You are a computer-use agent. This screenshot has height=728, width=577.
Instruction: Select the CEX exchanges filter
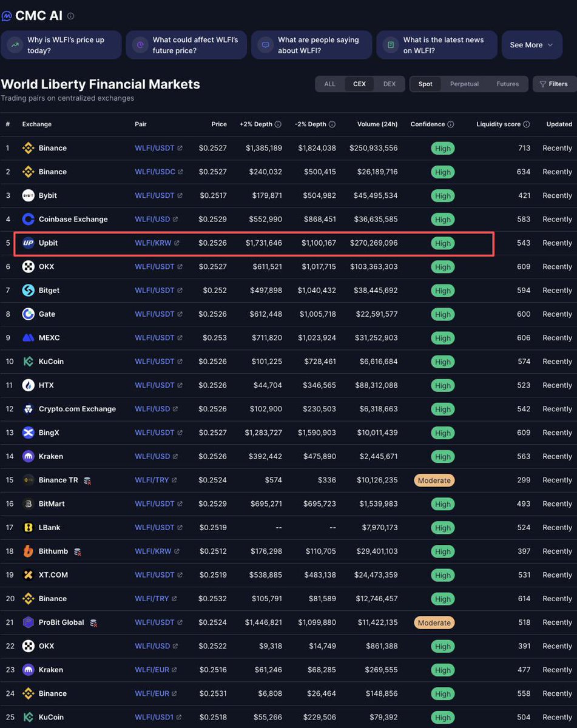tap(360, 84)
